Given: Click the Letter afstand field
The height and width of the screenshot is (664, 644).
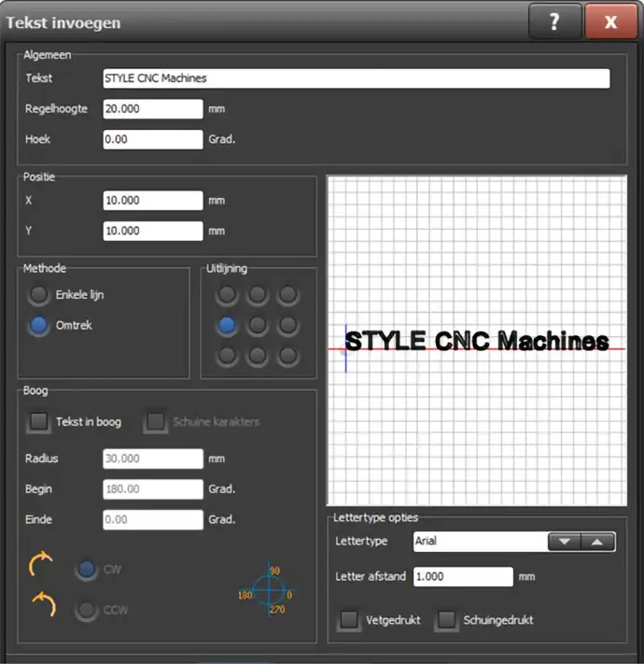Looking at the screenshot, I should click(463, 577).
